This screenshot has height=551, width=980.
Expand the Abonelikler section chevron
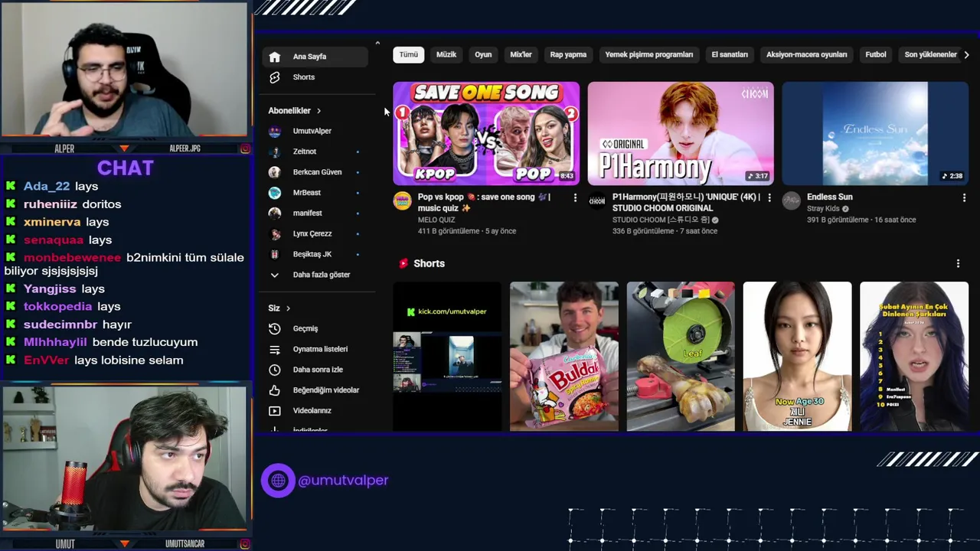coord(318,111)
